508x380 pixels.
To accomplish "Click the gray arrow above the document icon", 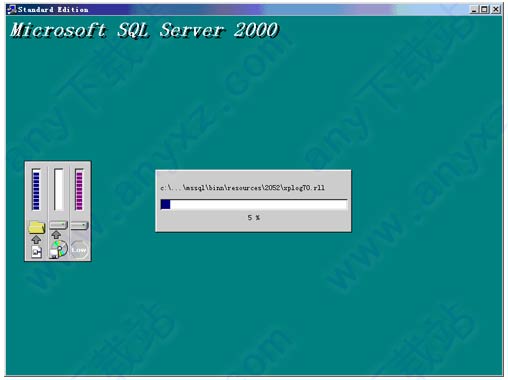I will point(36,239).
